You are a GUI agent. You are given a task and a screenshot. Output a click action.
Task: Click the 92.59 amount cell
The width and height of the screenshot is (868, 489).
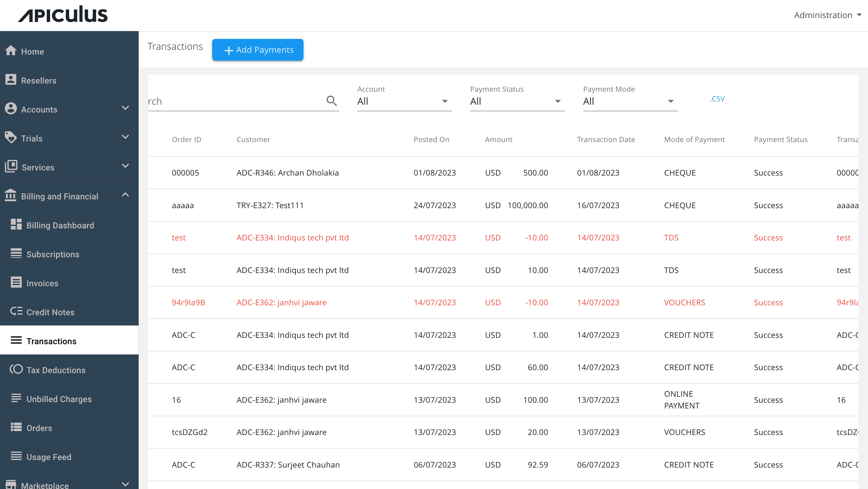538,465
